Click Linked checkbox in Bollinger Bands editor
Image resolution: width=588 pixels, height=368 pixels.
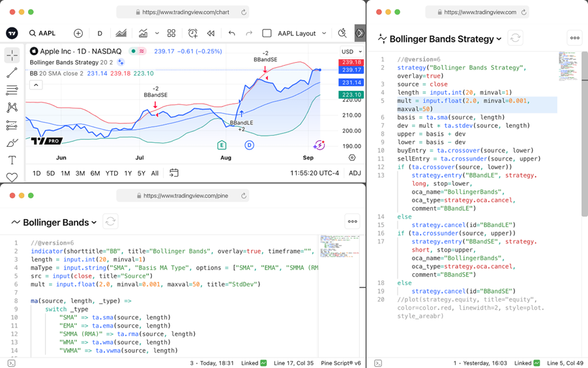click(263, 363)
